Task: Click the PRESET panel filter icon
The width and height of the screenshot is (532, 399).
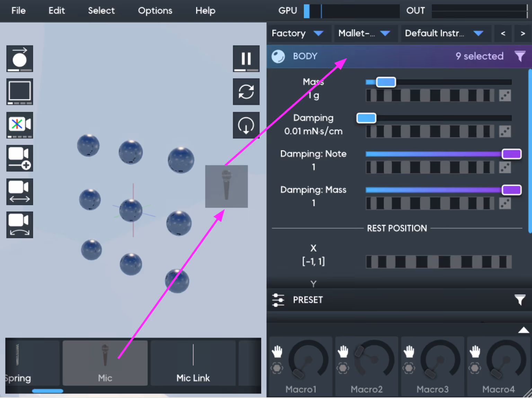Action: [x=520, y=300]
